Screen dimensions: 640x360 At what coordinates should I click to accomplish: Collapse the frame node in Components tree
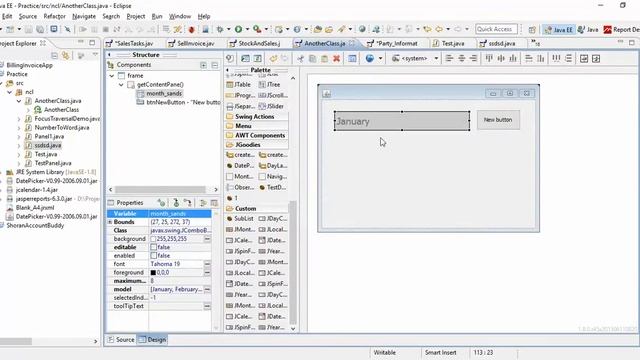[x=112, y=76]
